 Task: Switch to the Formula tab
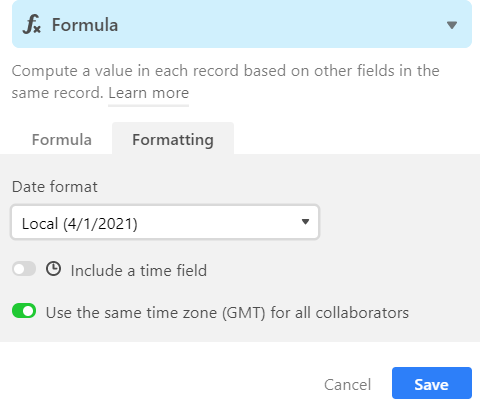coord(62,140)
